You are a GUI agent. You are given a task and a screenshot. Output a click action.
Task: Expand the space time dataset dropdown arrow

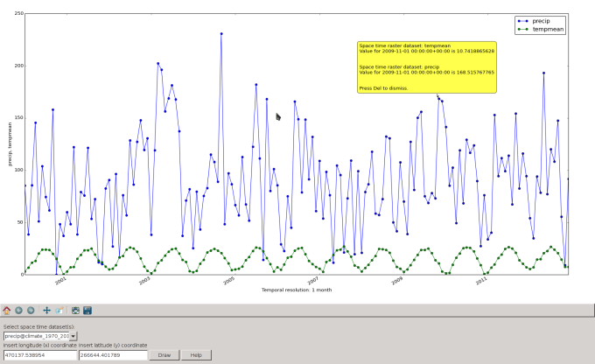pos(73,335)
